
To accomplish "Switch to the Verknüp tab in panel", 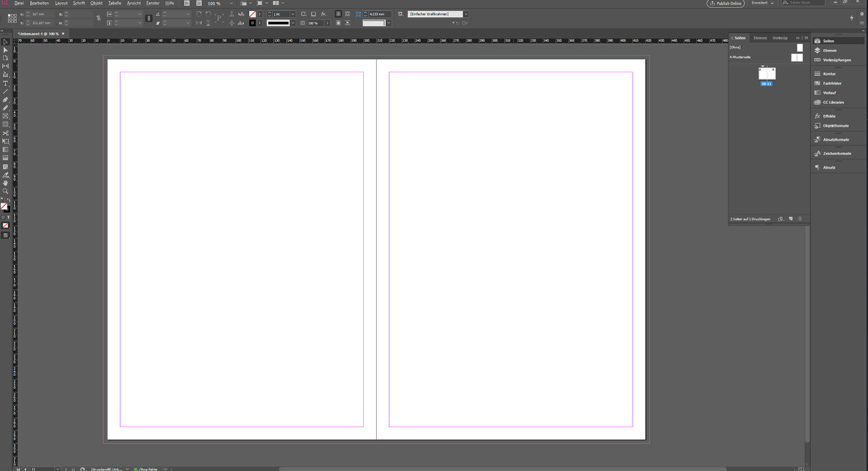I will coord(780,38).
